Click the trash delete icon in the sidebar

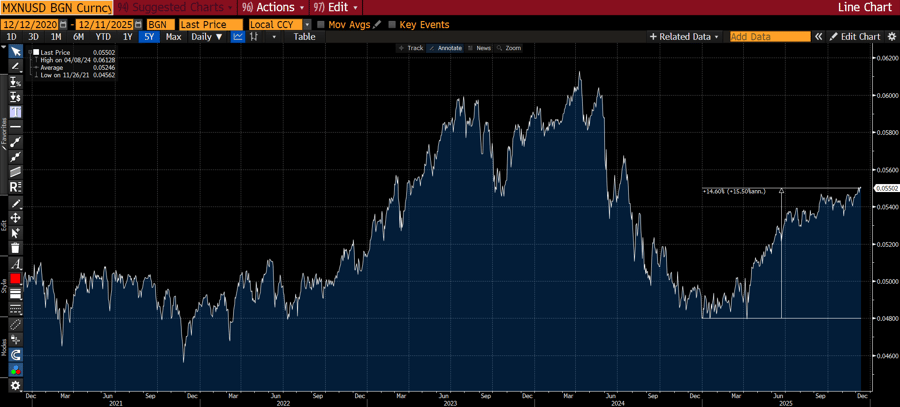tap(15, 247)
